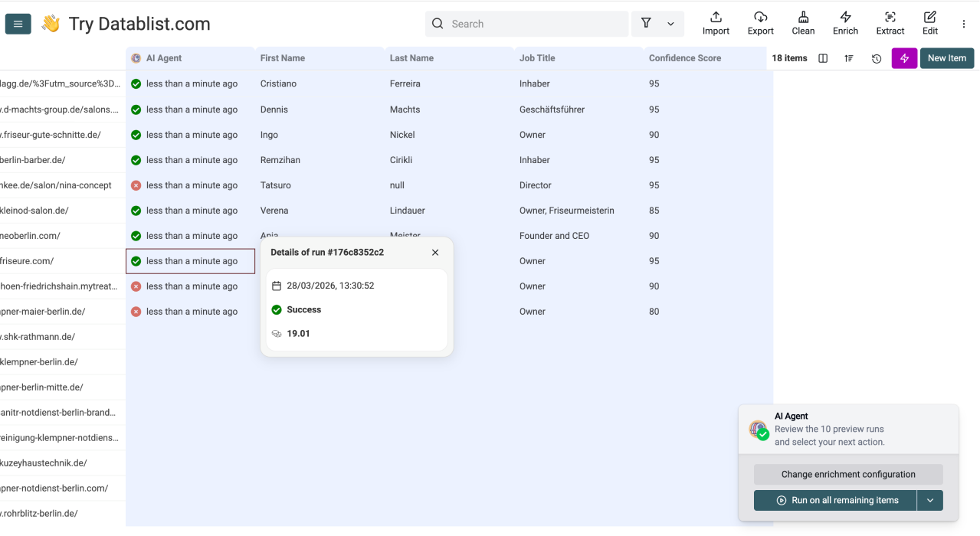The height and width of the screenshot is (536, 980).
Task: Click Change enrichment configuration button
Action: (847, 474)
